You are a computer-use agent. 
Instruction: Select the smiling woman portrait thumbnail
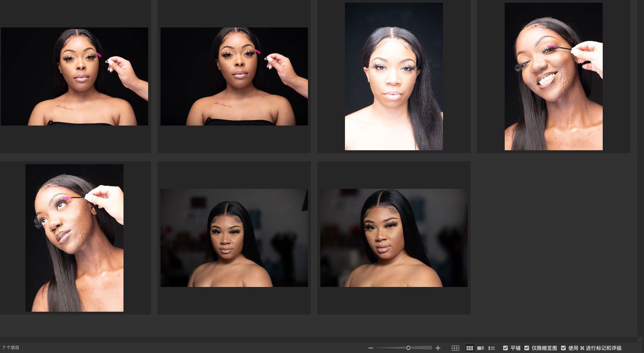[553, 76]
